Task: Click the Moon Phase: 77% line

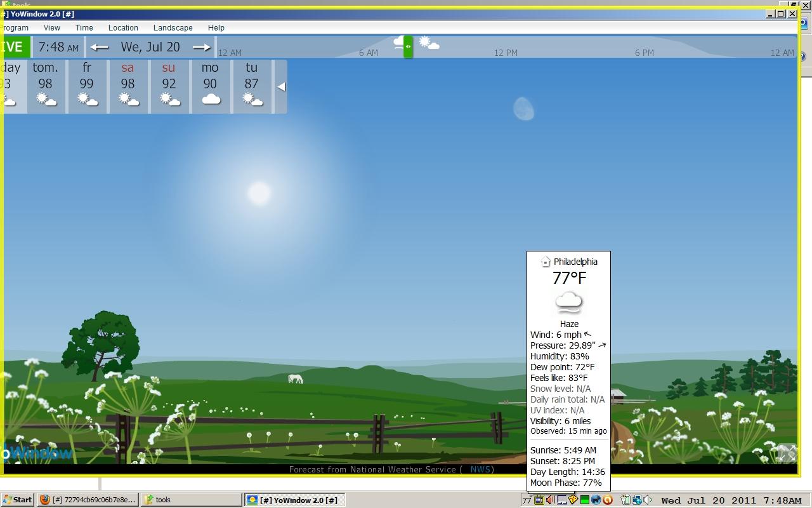Action: (566, 483)
